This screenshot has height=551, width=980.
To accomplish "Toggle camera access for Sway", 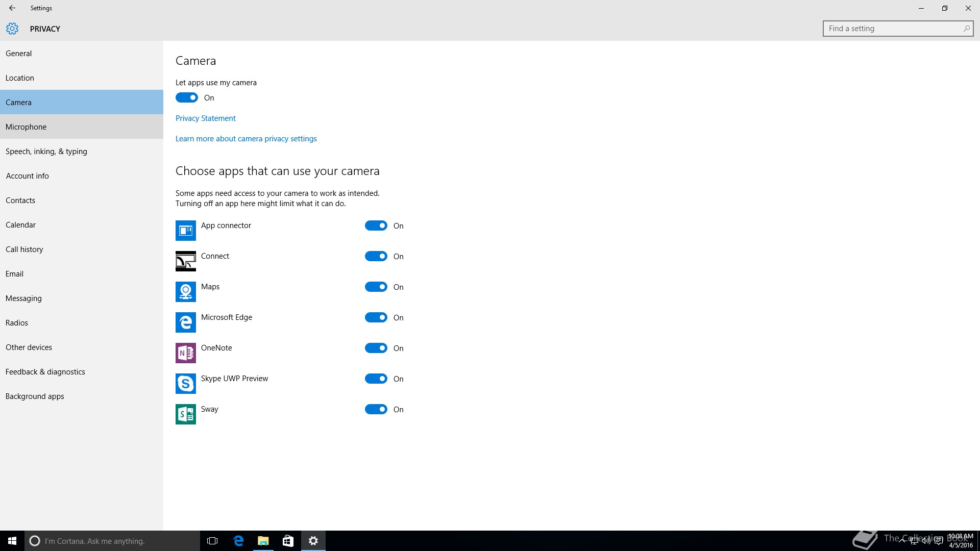I will (376, 409).
